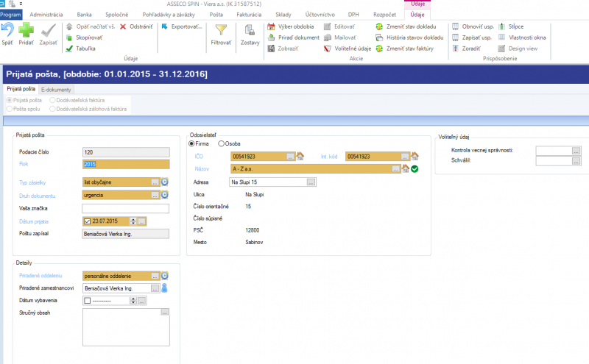Image resolution: width=589 pixels, height=364 pixels.
Task: Open Výber obdobia calendar icon
Action: click(271, 26)
